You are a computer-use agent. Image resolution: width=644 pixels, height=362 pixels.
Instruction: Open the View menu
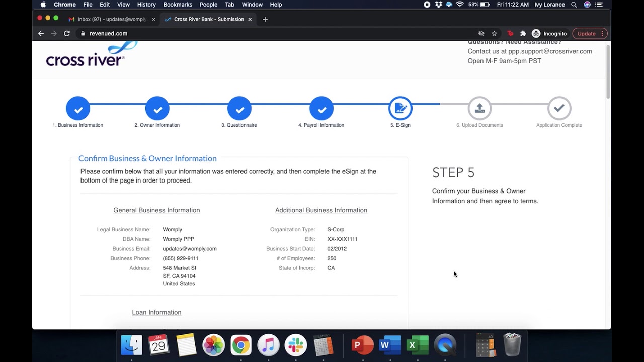coord(123,5)
